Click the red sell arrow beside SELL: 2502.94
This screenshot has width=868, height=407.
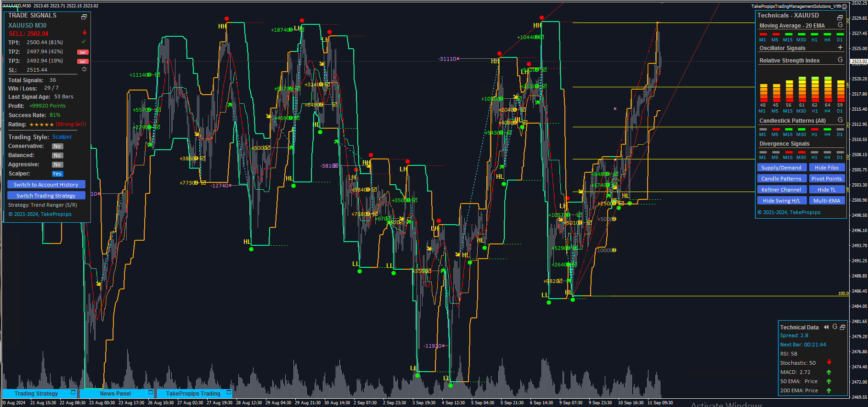85,33
